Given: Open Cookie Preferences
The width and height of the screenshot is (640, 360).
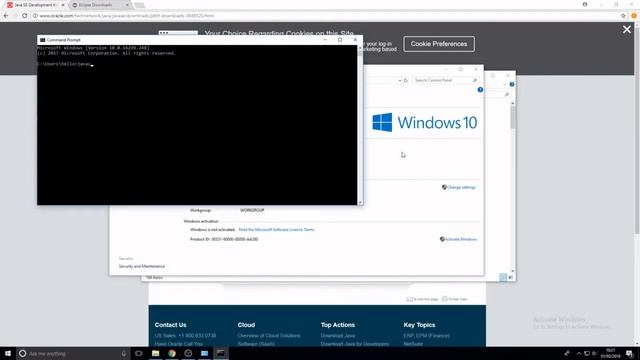Looking at the screenshot, I should coord(439,44).
